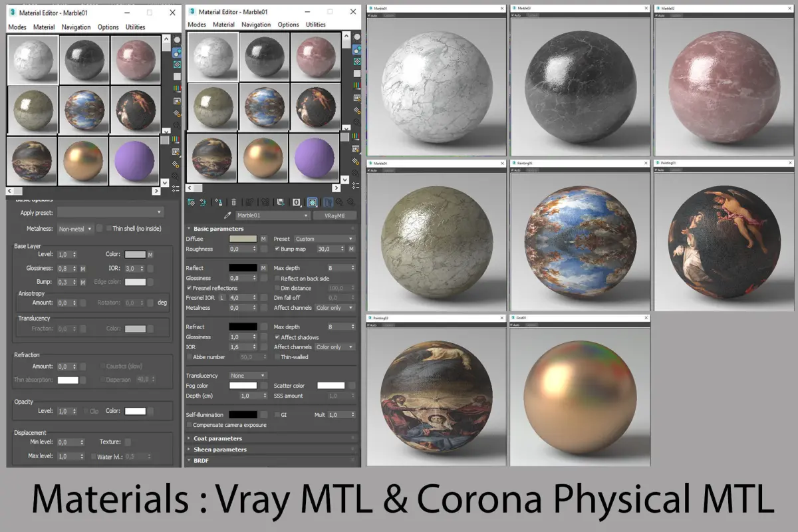The width and height of the screenshot is (798, 532).
Task: Click Go to Parent icon in VRay editor
Action: (x=339, y=202)
